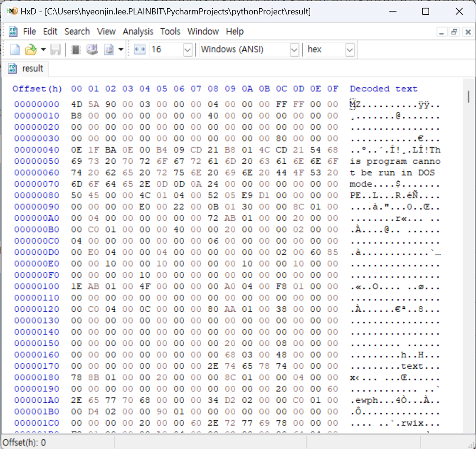Click the bytes-per-row width arrows icon
The image size is (476, 449).
(140, 49)
